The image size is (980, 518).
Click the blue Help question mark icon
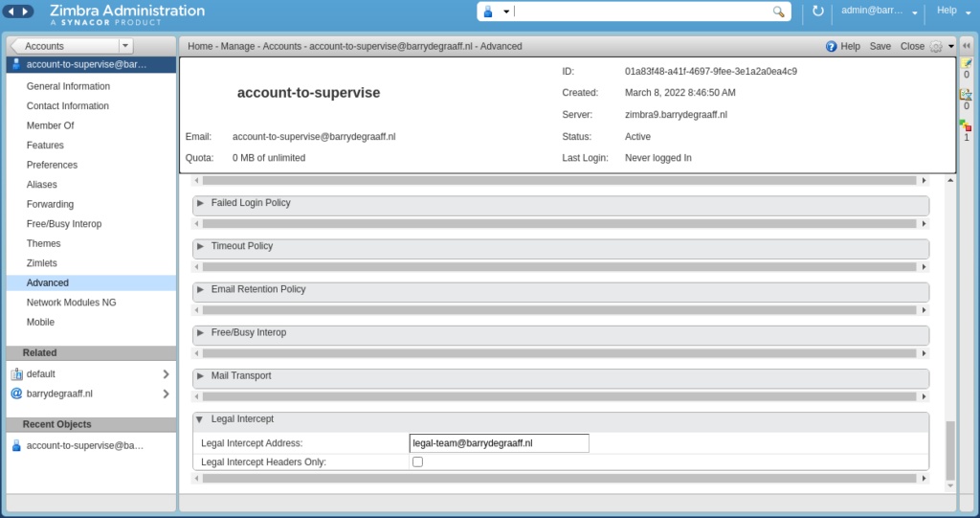pos(831,46)
